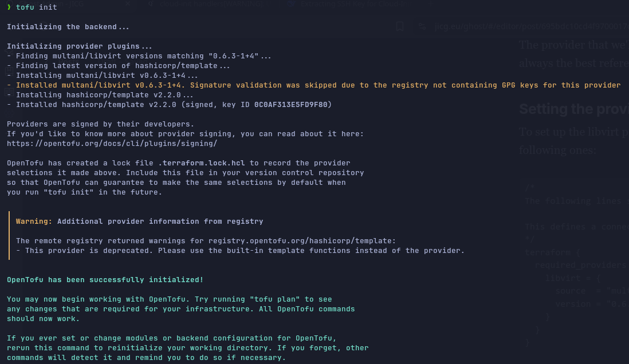Click "OpenTofu has been successfully initialized!" message

tap(105, 280)
